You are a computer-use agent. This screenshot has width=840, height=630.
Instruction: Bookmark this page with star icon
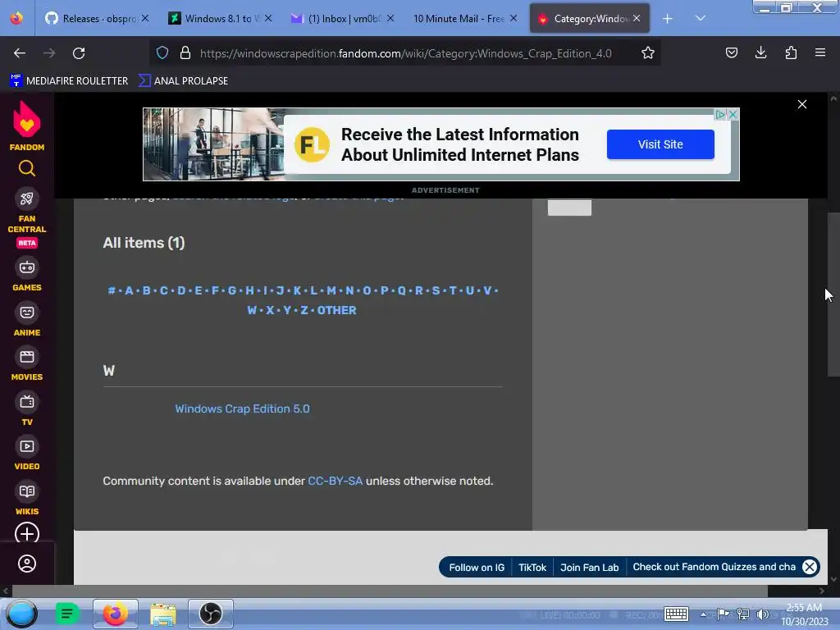click(x=648, y=53)
